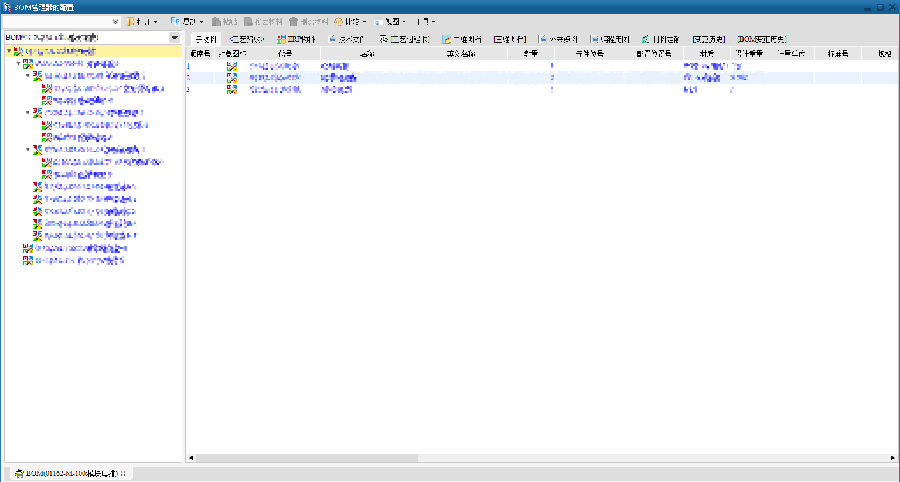Screen dimensions: 900x482
Task: Collapse the first third-level expandable tree node
Action: point(28,76)
